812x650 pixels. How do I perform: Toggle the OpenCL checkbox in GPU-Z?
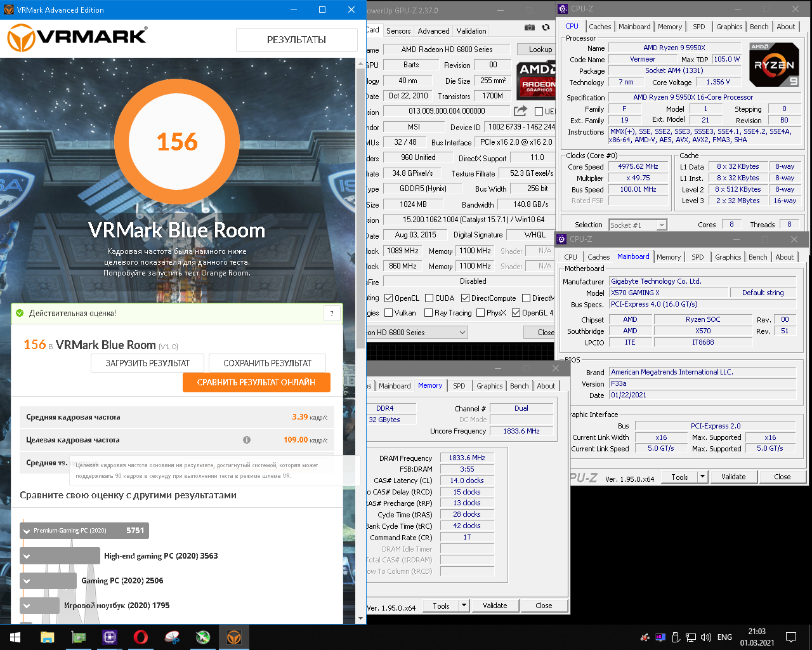pos(389,298)
